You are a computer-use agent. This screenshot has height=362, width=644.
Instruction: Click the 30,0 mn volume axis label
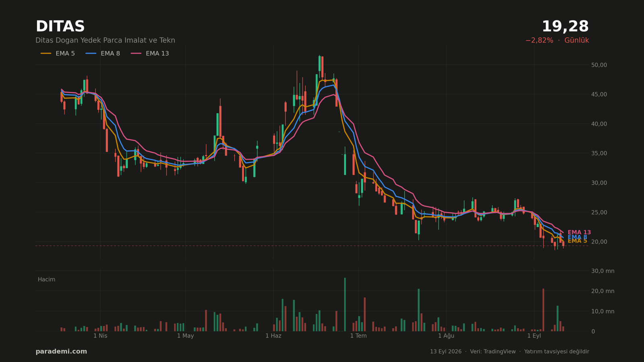tap(603, 271)
